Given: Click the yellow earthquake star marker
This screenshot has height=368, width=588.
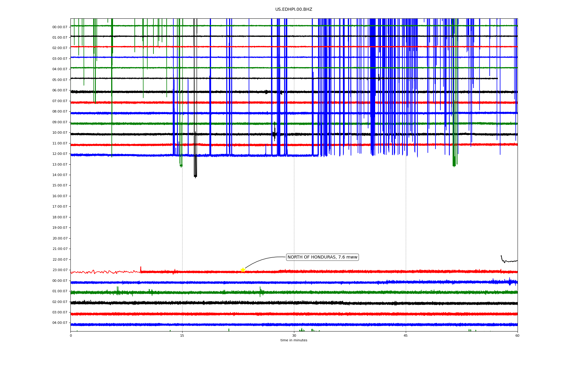Looking at the screenshot, I should click(243, 270).
